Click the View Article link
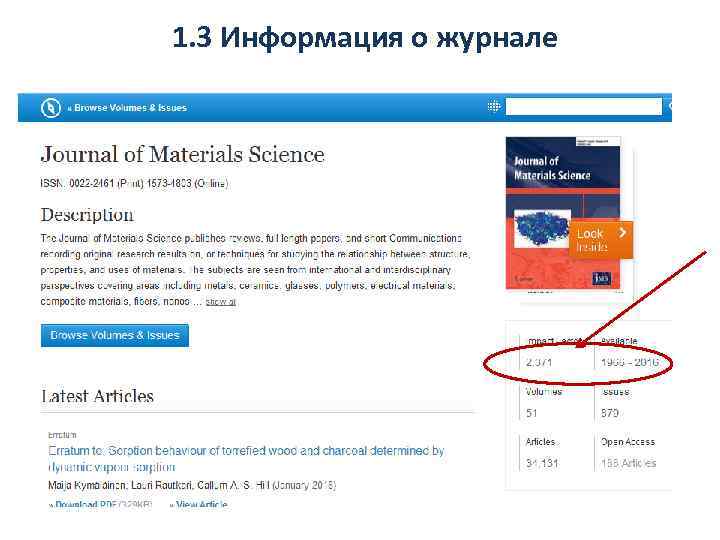 point(198,505)
